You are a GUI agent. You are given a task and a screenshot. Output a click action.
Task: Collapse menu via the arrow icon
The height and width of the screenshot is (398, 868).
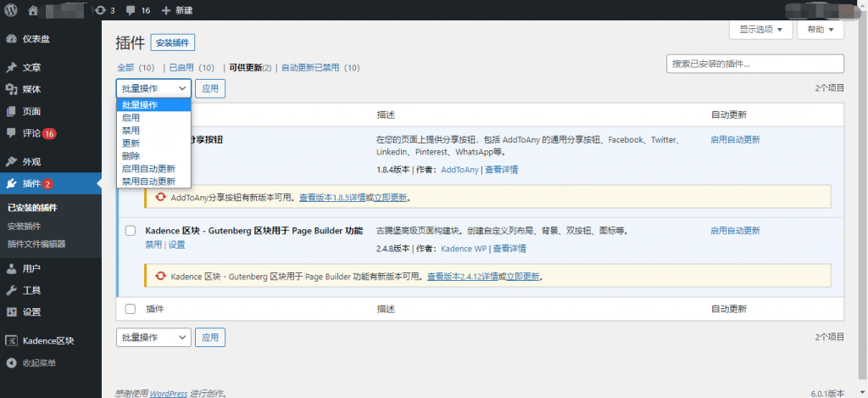(x=11, y=363)
